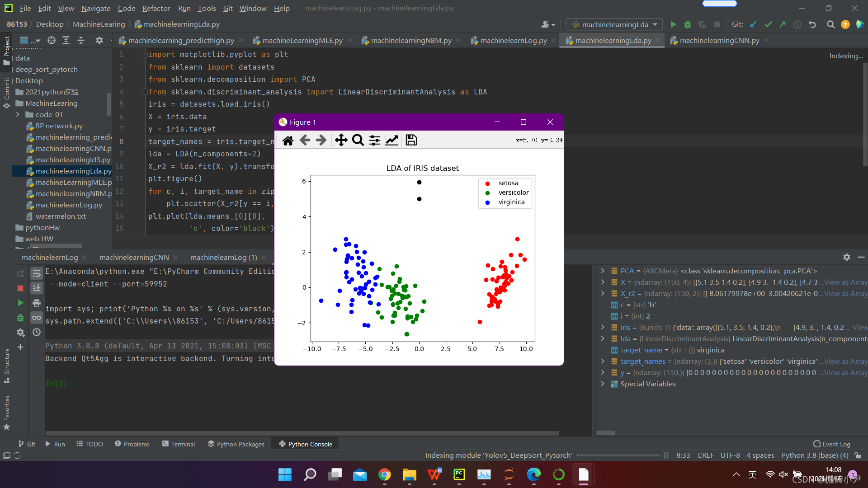
Task: Save the figure using the floppy disk icon
Action: coord(411,140)
